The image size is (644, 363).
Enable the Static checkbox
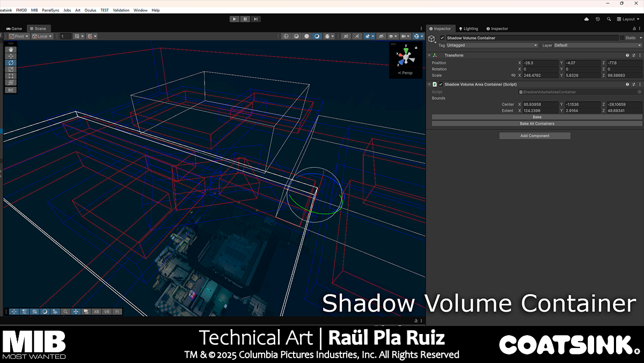[622, 38]
